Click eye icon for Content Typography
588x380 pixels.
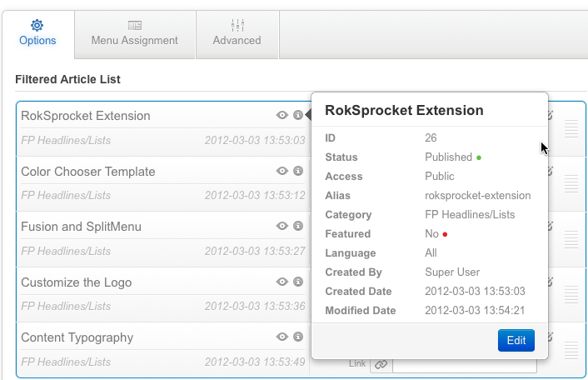point(282,337)
